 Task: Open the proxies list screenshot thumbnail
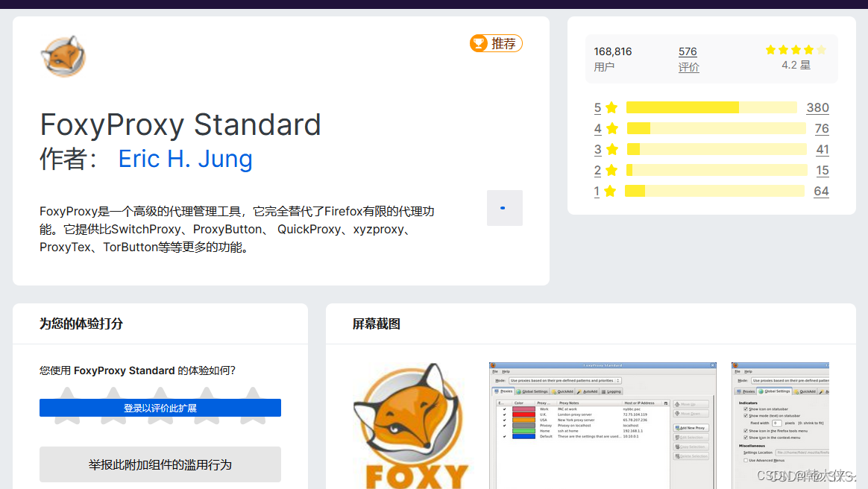pos(603,426)
